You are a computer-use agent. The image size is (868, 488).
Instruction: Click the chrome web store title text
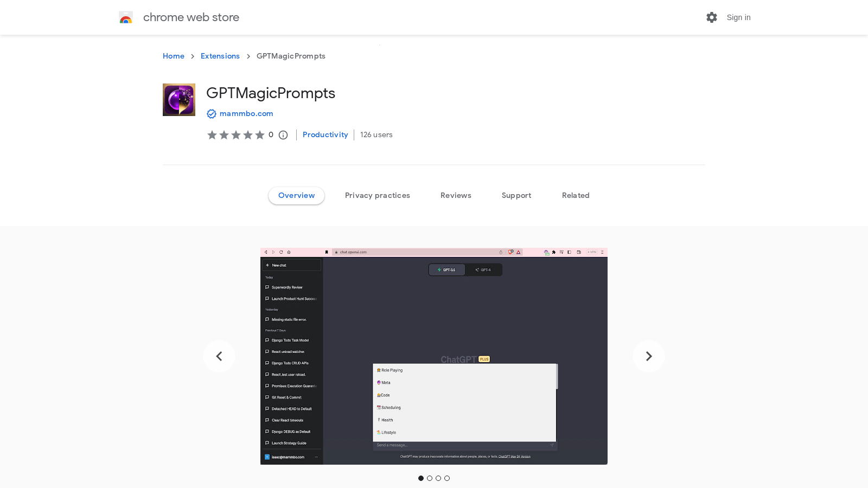coord(191,17)
